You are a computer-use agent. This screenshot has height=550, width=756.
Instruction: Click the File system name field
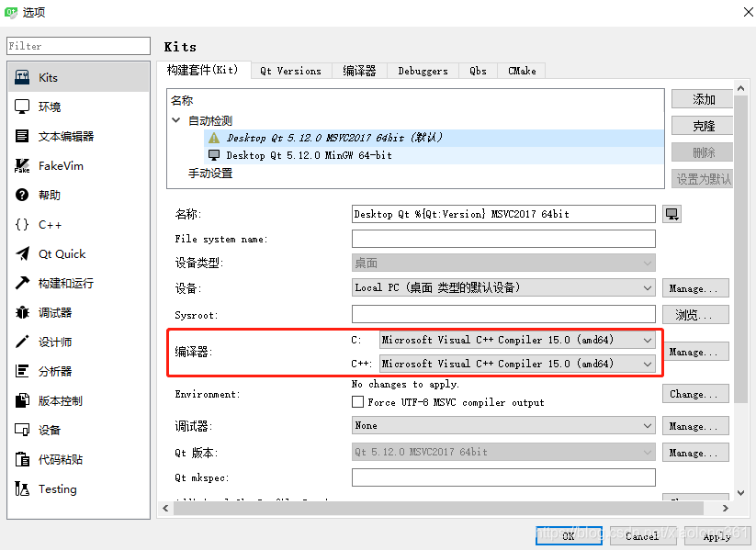click(x=503, y=239)
